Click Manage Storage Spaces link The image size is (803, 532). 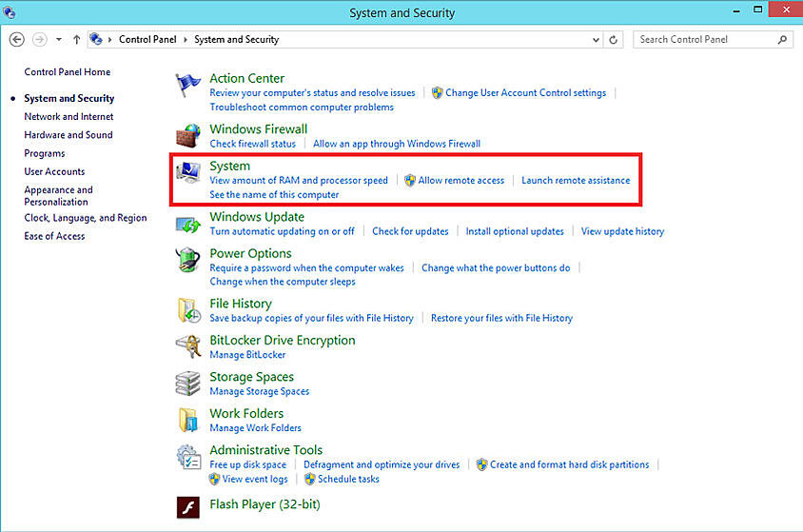coord(259,391)
